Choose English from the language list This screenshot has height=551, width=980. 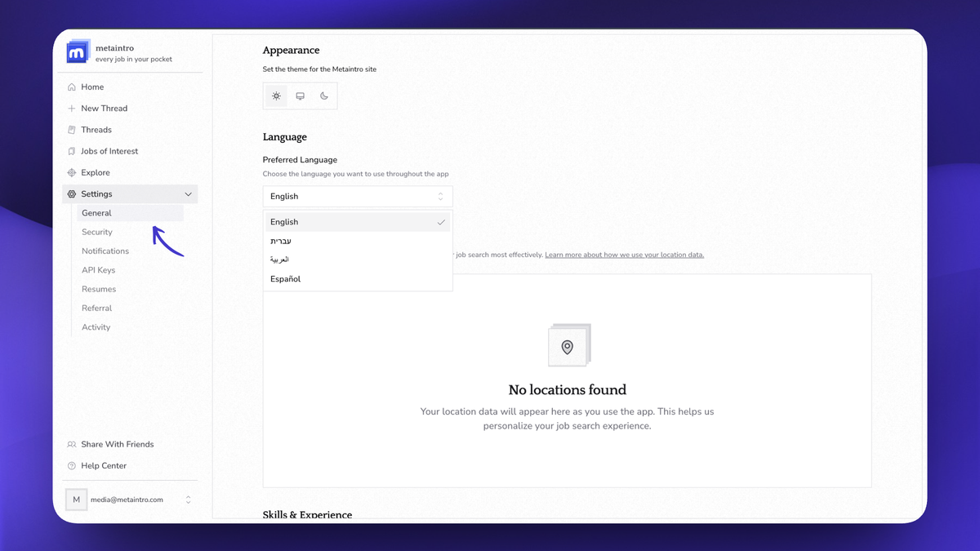coord(358,222)
